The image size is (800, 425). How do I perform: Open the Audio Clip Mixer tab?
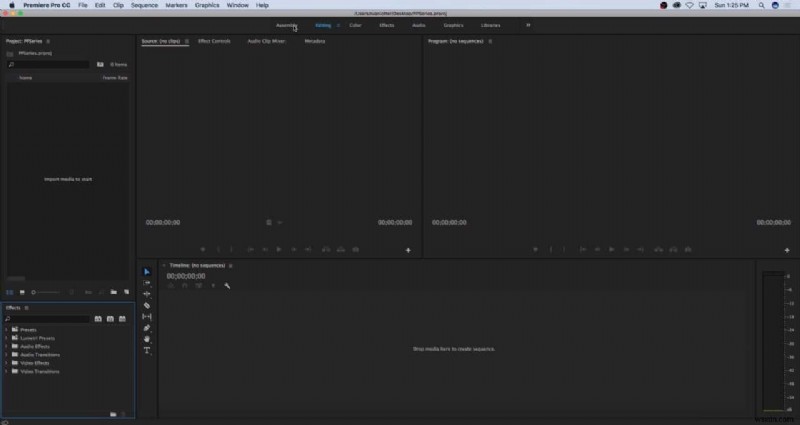click(266, 41)
